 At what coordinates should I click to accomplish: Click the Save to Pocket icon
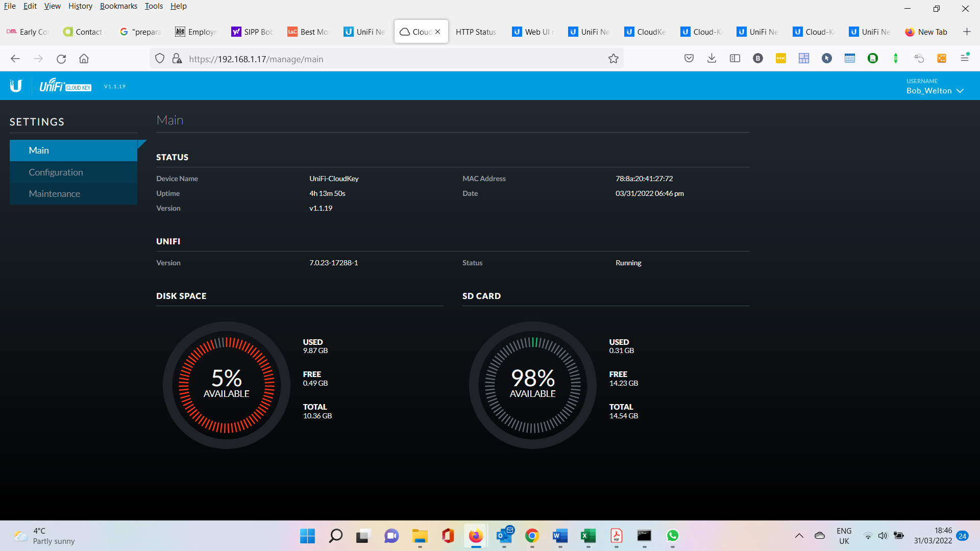689,59
